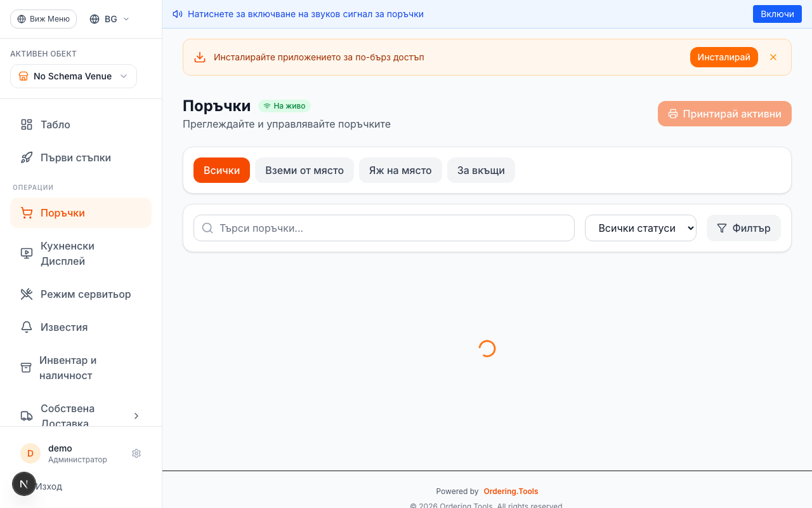Click the Включи sound enable button

[x=777, y=13]
